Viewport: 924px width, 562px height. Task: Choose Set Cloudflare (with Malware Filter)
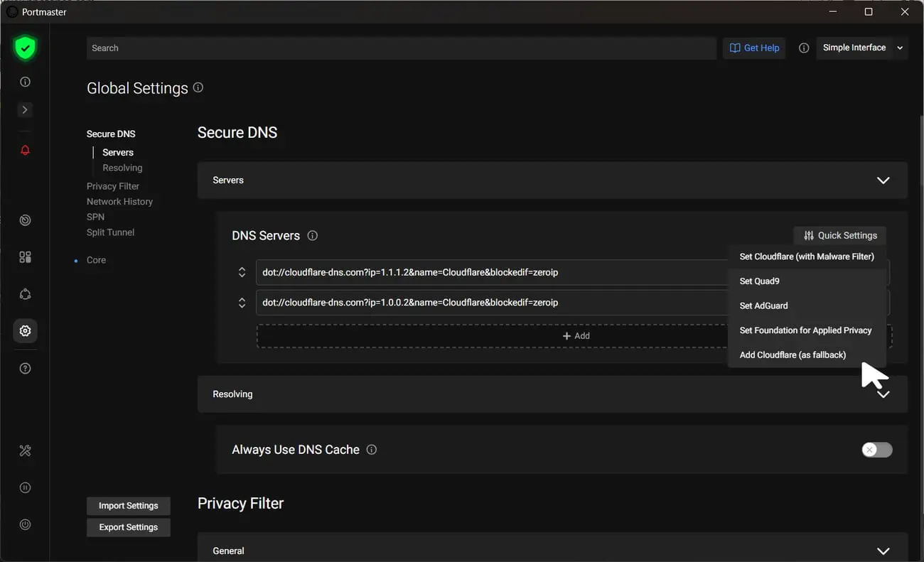pos(807,256)
